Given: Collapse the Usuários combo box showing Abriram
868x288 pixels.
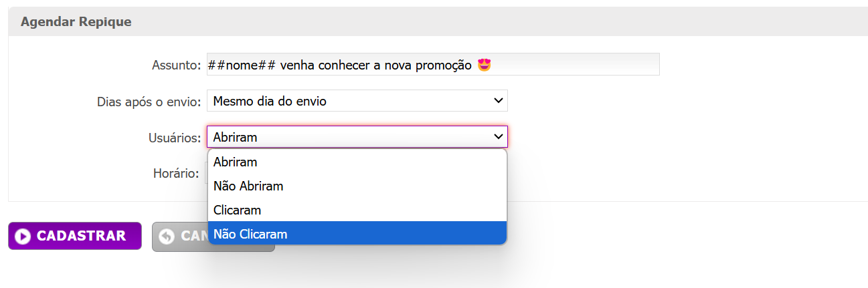Looking at the screenshot, I should [x=357, y=136].
